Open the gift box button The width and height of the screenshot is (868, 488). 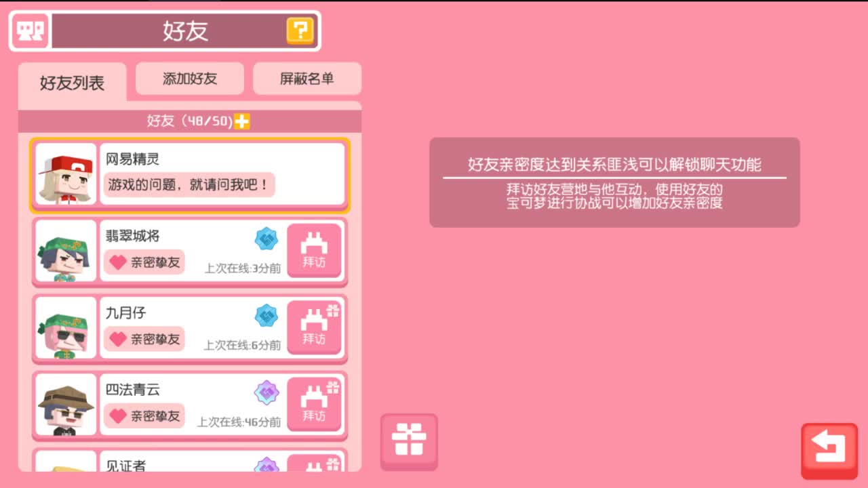tap(409, 441)
